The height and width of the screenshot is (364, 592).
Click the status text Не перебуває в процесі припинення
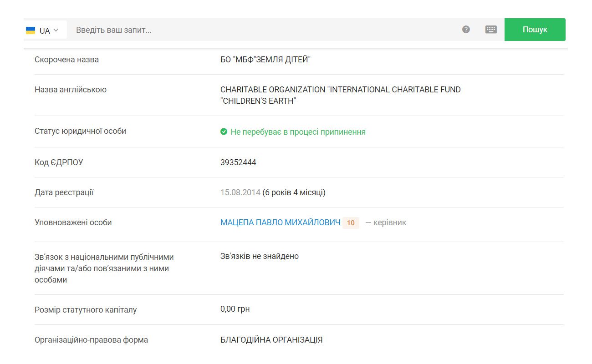coord(298,132)
